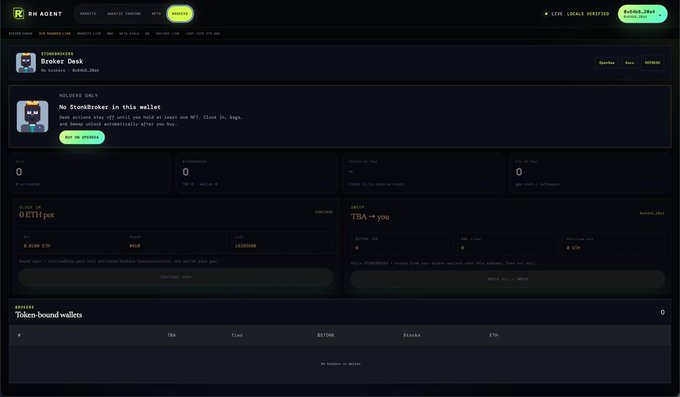This screenshot has width=680, height=397.
Task: Switch to Agentic Trading tab
Action: click(x=124, y=14)
